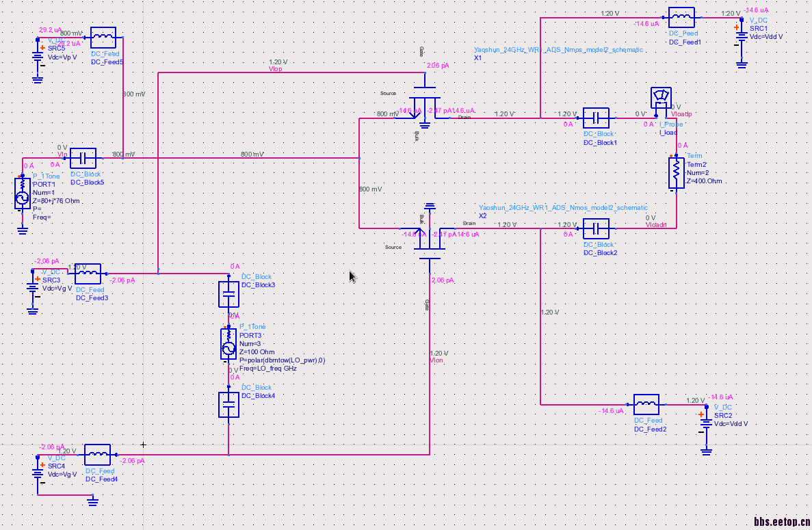The height and width of the screenshot is (530, 812).
Task: Select the PORT3 P_1Tone source symbol
Action: click(228, 343)
